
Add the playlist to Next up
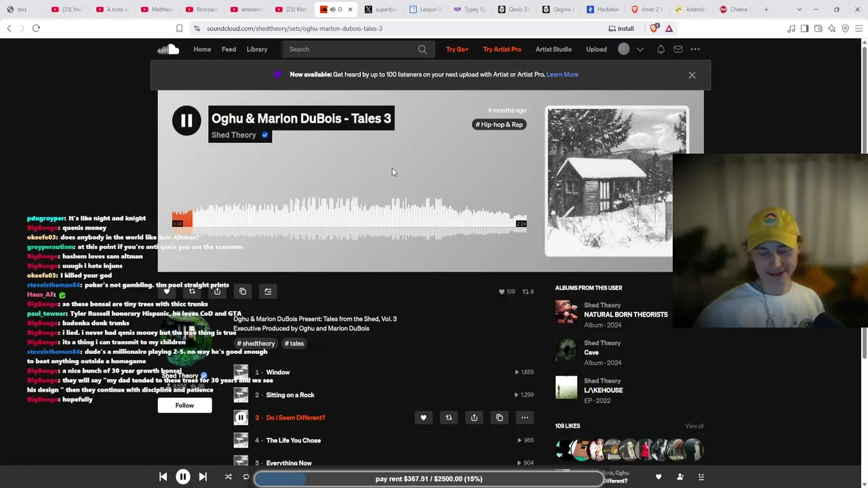pos(268,291)
